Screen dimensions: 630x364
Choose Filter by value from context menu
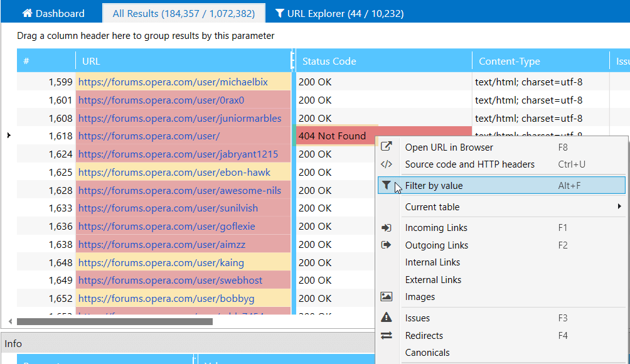[x=501, y=185]
